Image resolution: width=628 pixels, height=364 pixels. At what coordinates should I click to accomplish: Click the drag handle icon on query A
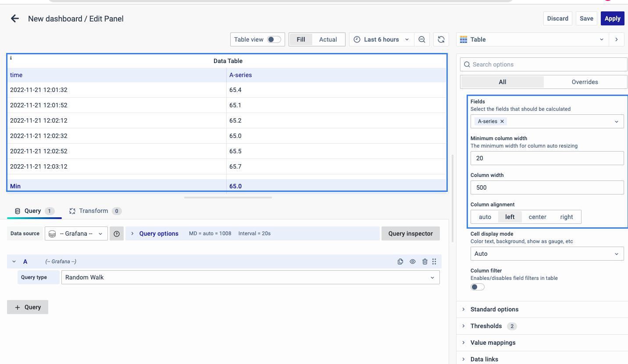(x=434, y=262)
